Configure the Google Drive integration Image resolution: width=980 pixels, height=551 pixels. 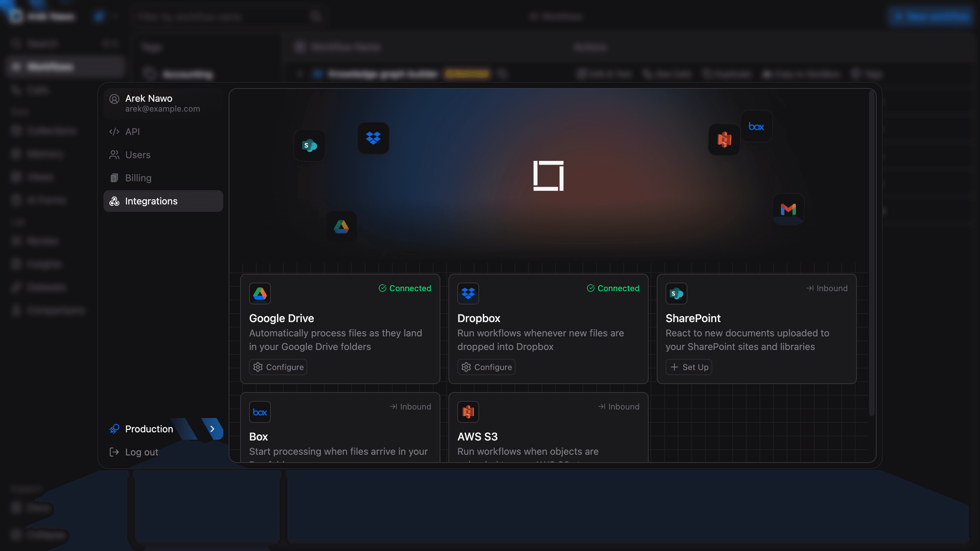tap(278, 367)
